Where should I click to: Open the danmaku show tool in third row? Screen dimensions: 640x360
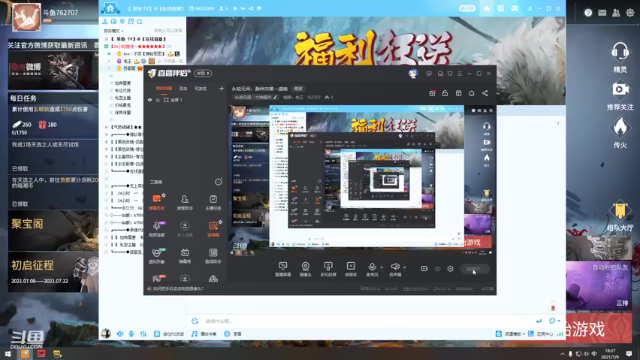(184, 256)
